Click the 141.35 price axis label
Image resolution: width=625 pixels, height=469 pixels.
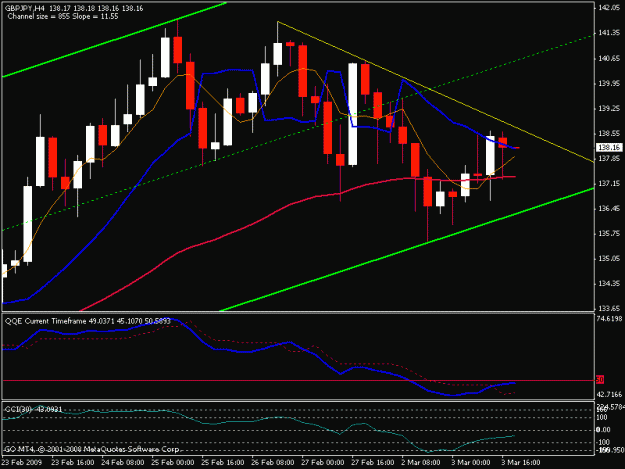609,33
